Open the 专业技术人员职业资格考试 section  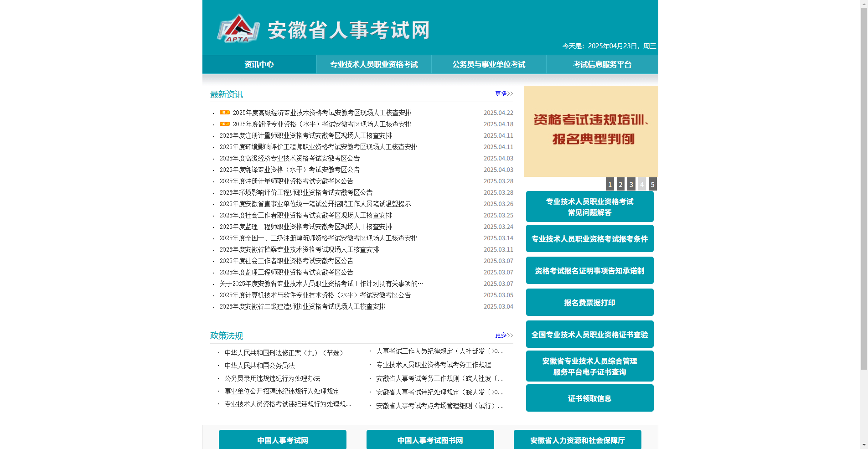pyautogui.click(x=374, y=64)
